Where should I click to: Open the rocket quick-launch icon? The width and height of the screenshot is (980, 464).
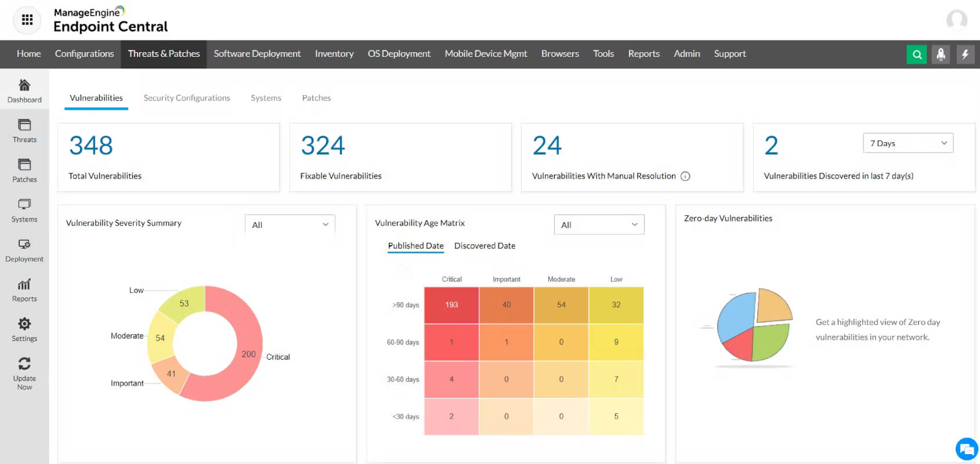941,55
